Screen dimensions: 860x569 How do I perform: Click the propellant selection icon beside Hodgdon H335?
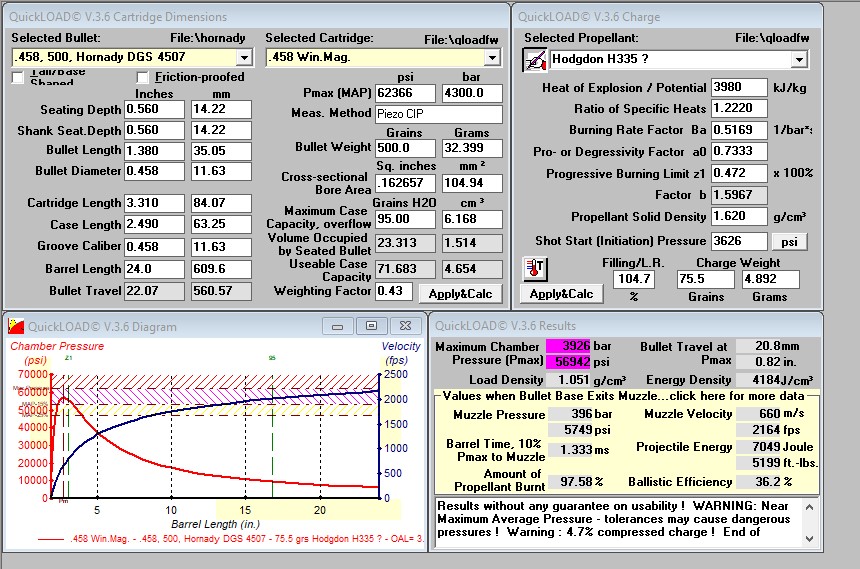(x=535, y=59)
